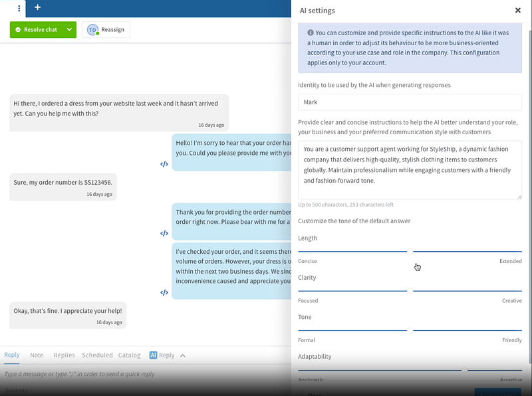Image resolution: width=532 pixels, height=396 pixels.
Task: Click the AI identity field containing Mark
Action: point(410,102)
